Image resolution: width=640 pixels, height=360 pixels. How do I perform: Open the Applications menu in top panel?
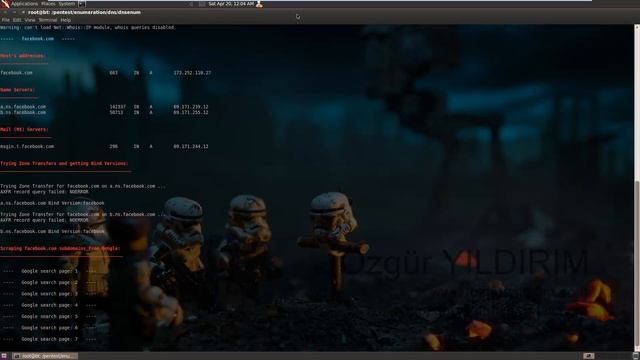[x=24, y=4]
